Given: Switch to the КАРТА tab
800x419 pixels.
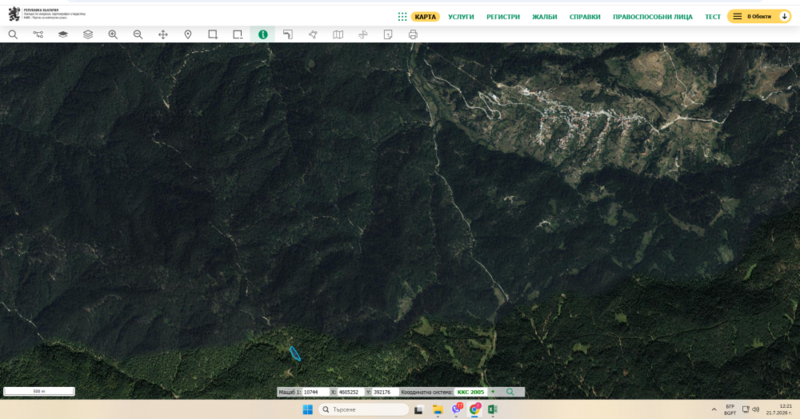Looking at the screenshot, I should pyautogui.click(x=425, y=17).
